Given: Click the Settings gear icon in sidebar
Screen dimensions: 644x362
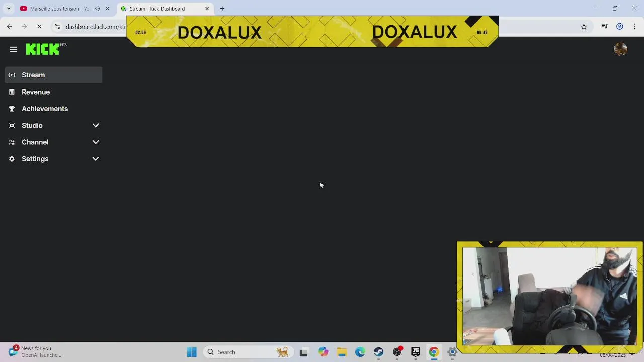Looking at the screenshot, I should (x=12, y=159).
